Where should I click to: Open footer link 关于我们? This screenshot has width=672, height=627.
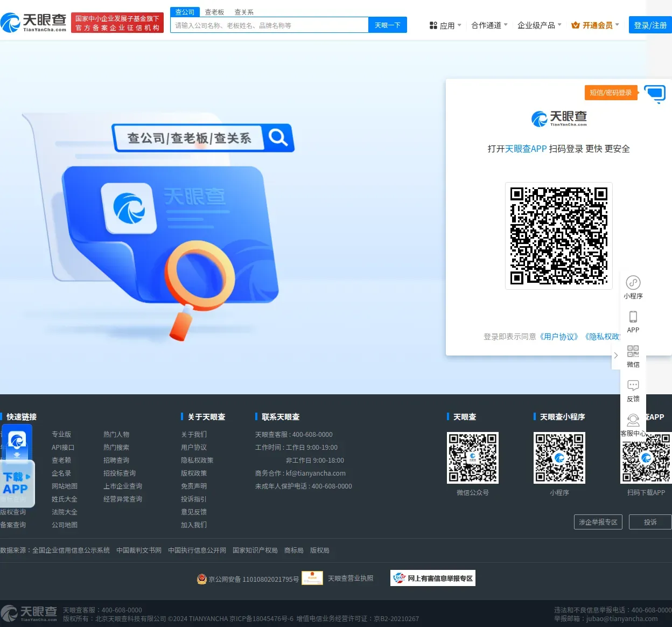194,434
